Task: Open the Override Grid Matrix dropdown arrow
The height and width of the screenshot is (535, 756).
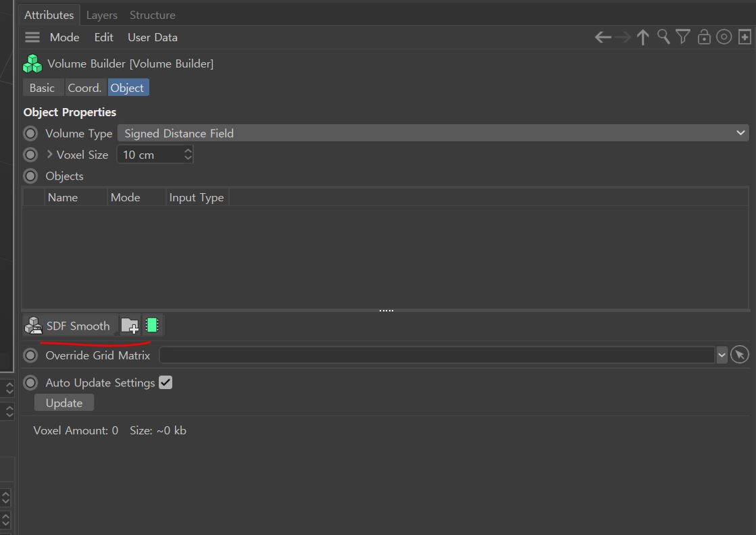Action: tap(722, 355)
